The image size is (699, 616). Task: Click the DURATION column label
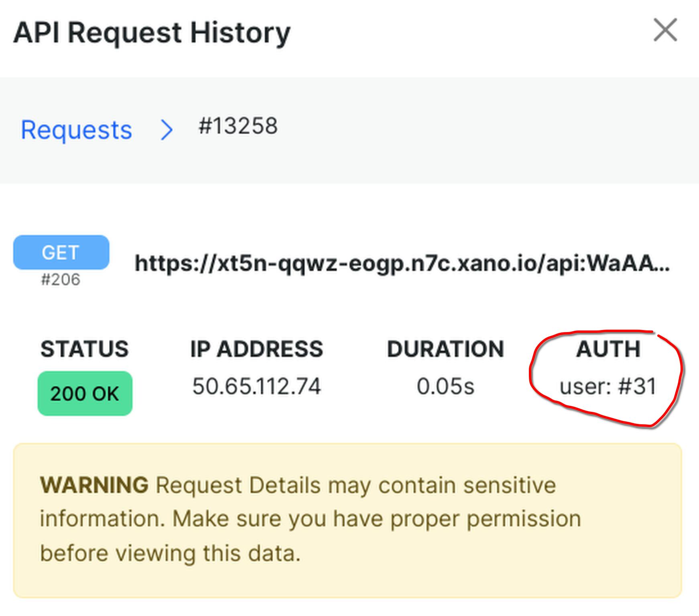(445, 349)
